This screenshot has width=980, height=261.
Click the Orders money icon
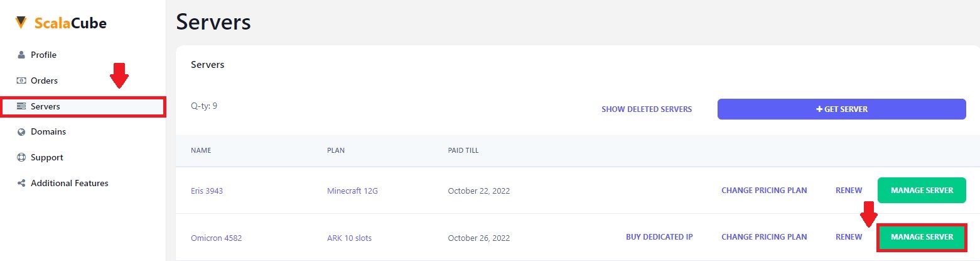pyautogui.click(x=21, y=81)
